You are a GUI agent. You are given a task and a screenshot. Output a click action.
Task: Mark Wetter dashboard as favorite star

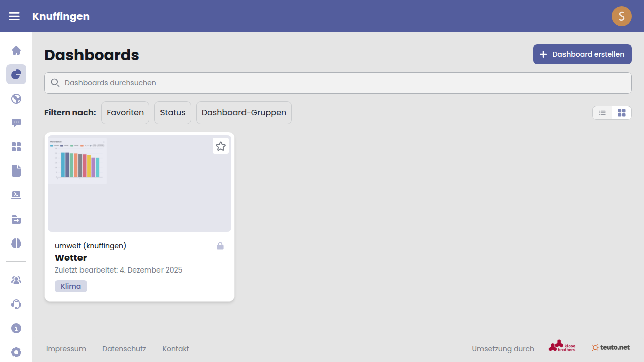coord(221,146)
